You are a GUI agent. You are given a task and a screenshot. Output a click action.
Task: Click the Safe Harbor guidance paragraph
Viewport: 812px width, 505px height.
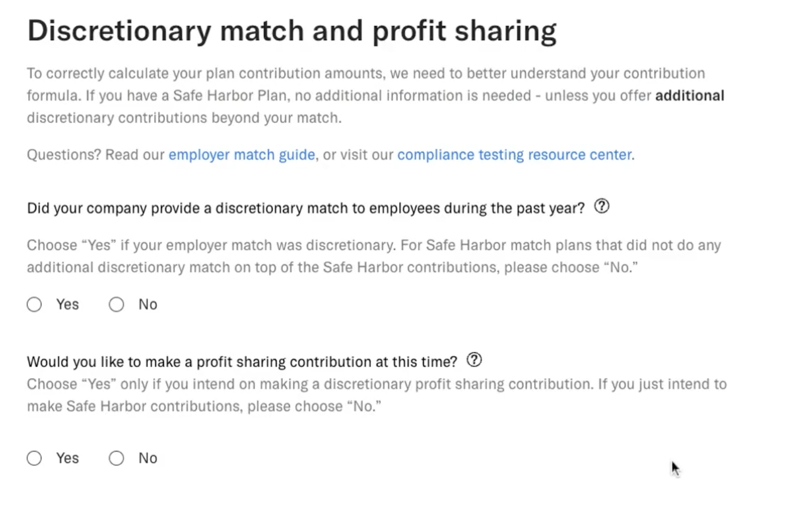coord(373,256)
